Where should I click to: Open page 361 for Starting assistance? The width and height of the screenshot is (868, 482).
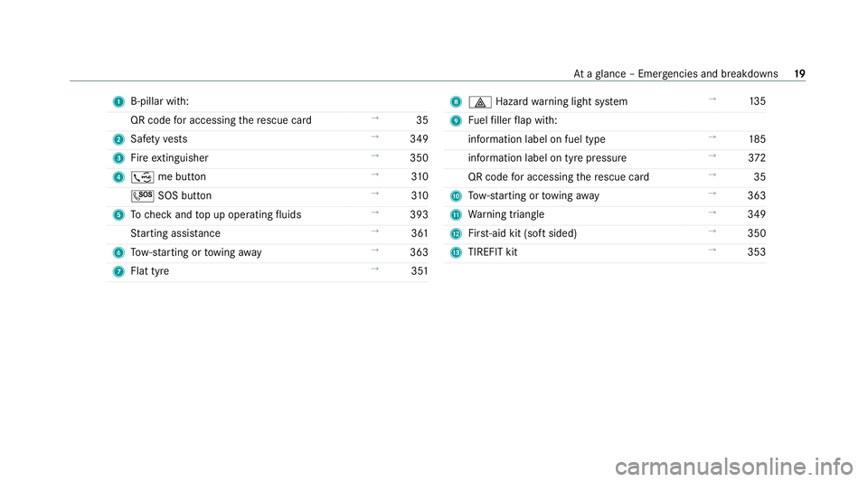pyautogui.click(x=420, y=233)
